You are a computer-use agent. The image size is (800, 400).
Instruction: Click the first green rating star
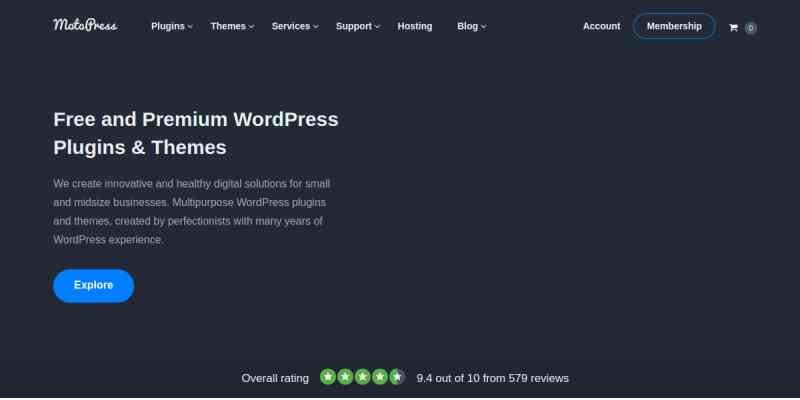coord(328,377)
